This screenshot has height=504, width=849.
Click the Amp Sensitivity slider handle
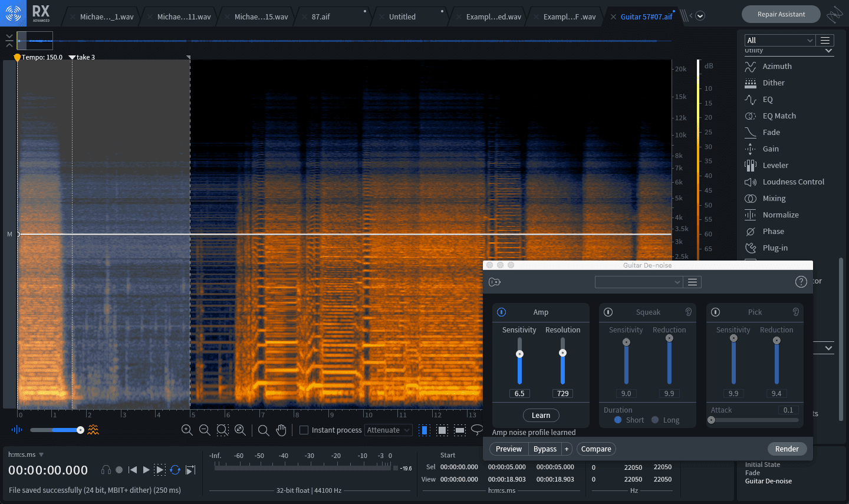point(519,354)
